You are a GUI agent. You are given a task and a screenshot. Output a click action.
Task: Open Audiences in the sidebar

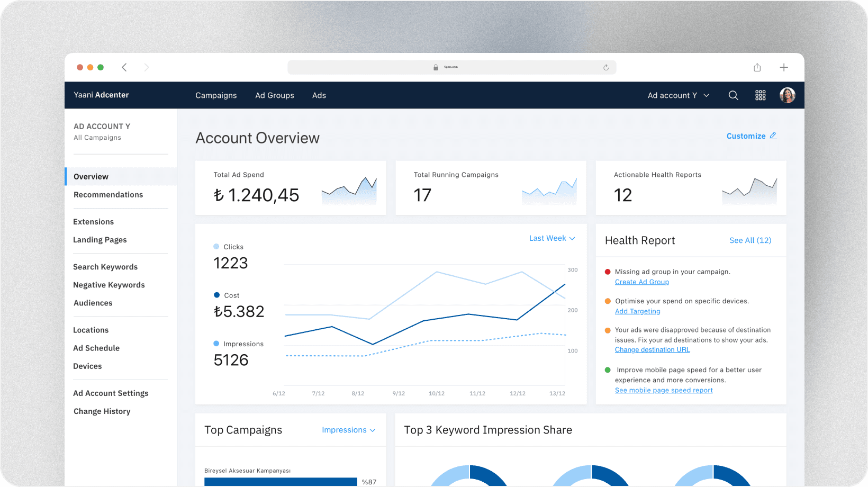[x=93, y=303]
